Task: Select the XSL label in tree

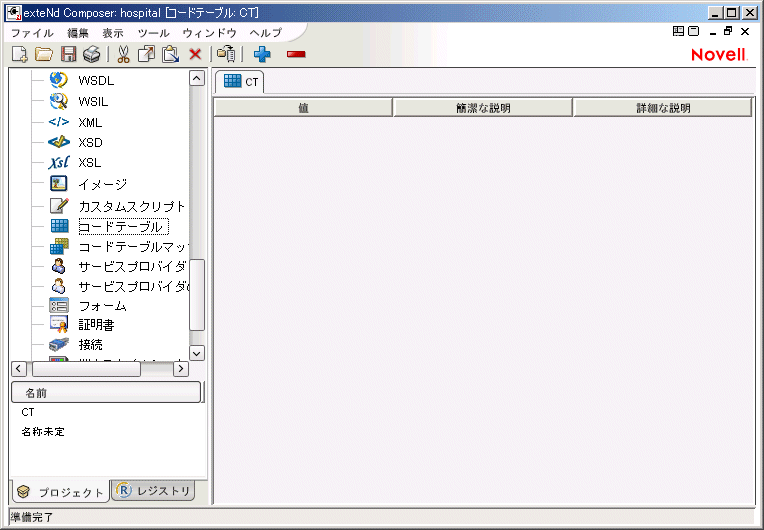Action: pos(90,163)
